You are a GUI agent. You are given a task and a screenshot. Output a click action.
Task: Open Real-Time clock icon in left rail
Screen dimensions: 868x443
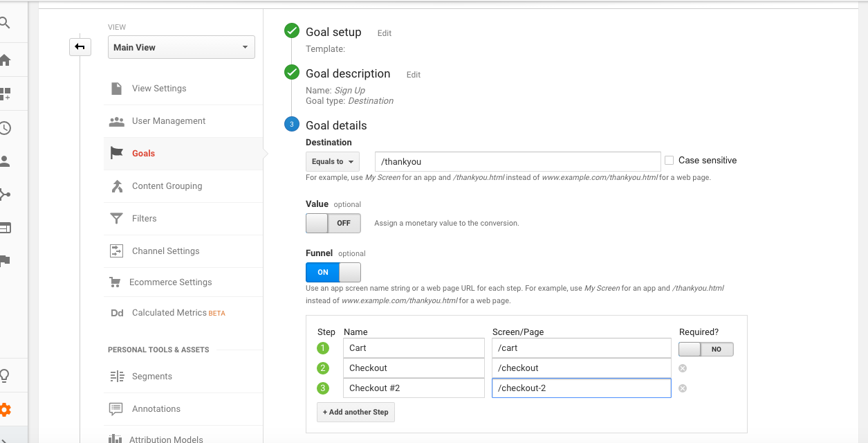(x=5, y=127)
